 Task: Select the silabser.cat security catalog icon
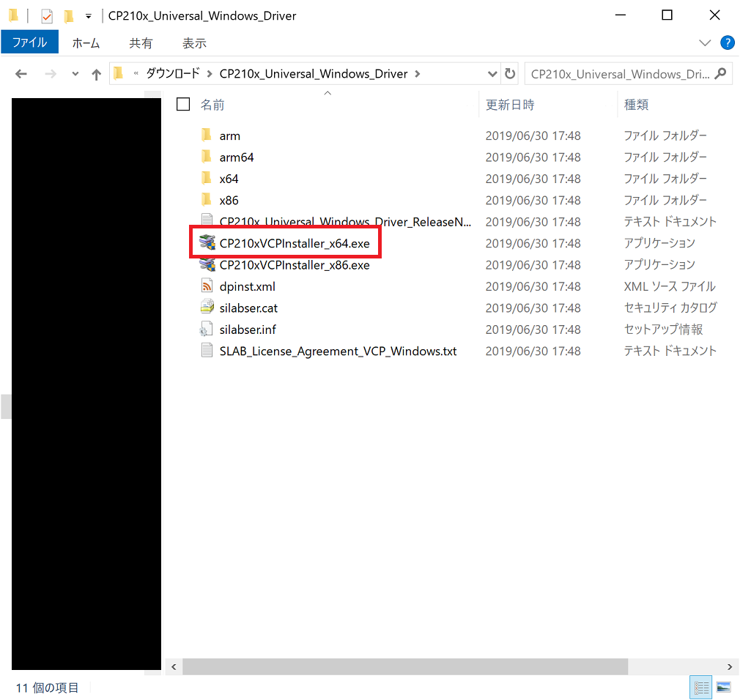click(207, 308)
